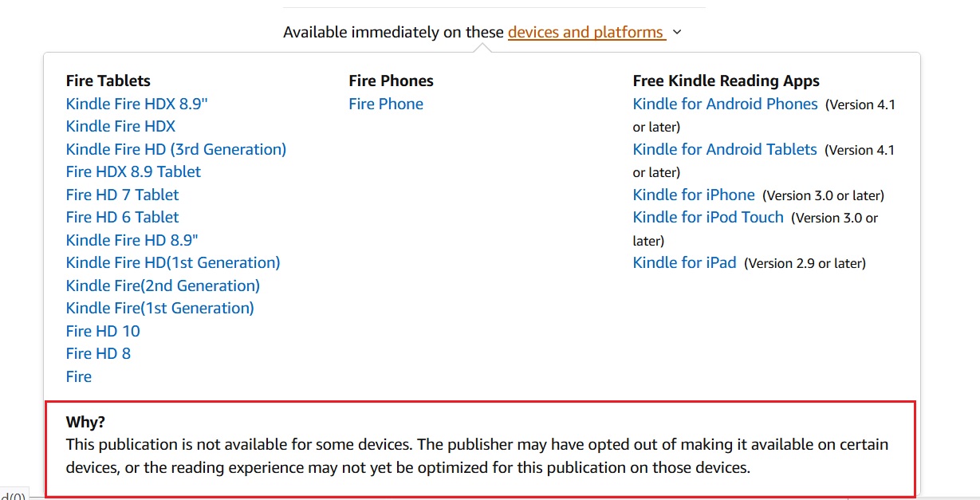Open Kindle for Android Phones

click(725, 104)
